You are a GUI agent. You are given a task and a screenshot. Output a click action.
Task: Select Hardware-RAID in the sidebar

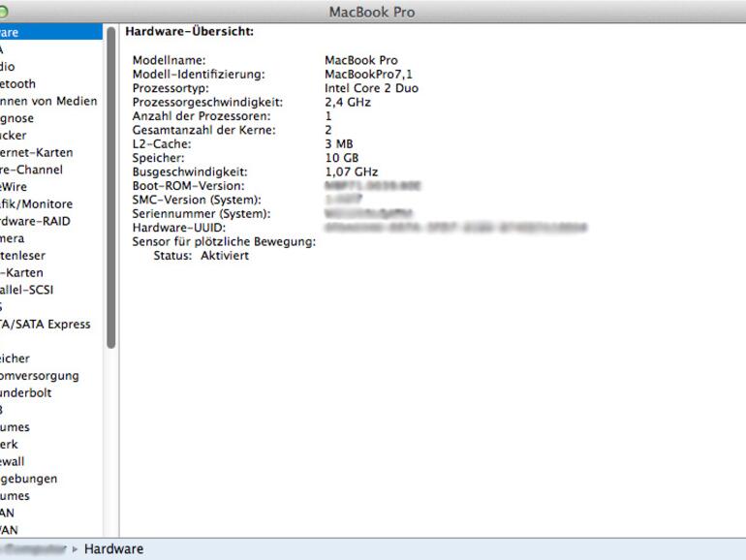[x=35, y=221]
